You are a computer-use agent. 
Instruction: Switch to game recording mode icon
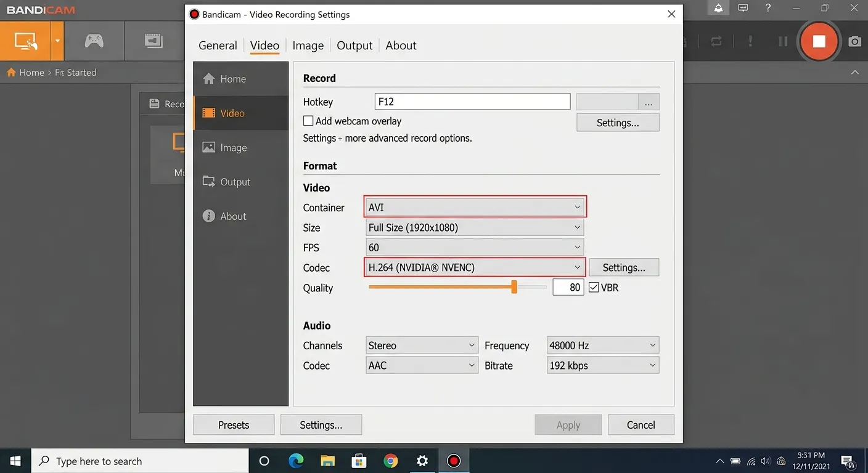[x=94, y=41]
